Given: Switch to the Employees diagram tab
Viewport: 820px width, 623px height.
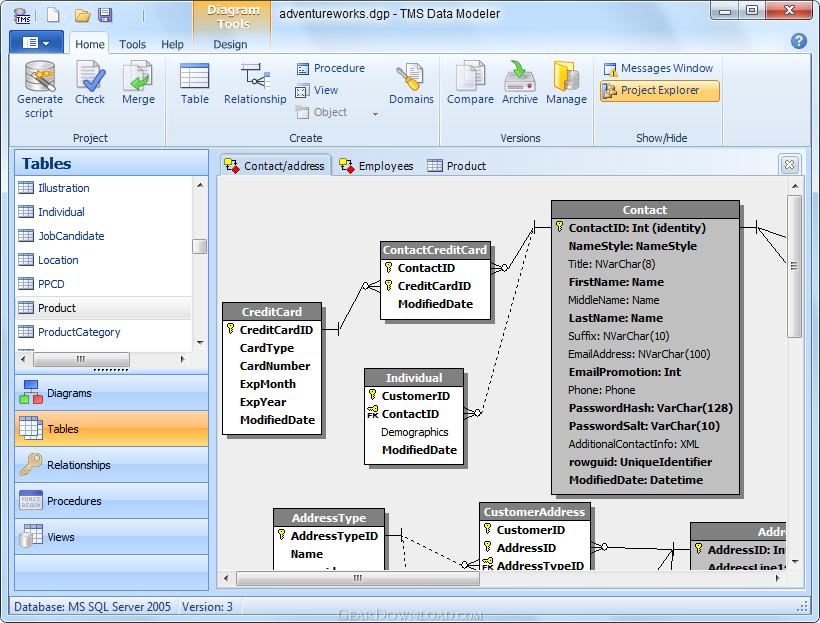Looking at the screenshot, I should tap(377, 166).
